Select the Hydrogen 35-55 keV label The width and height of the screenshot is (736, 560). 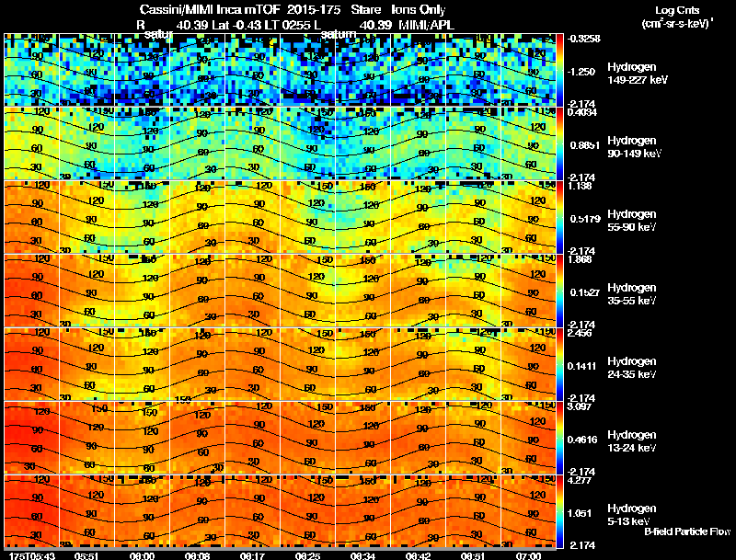pyautogui.click(x=632, y=294)
